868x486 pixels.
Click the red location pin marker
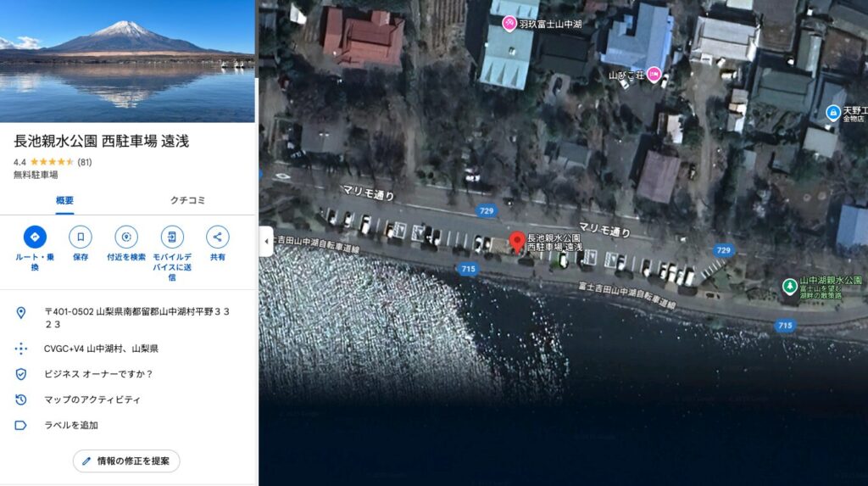click(517, 240)
